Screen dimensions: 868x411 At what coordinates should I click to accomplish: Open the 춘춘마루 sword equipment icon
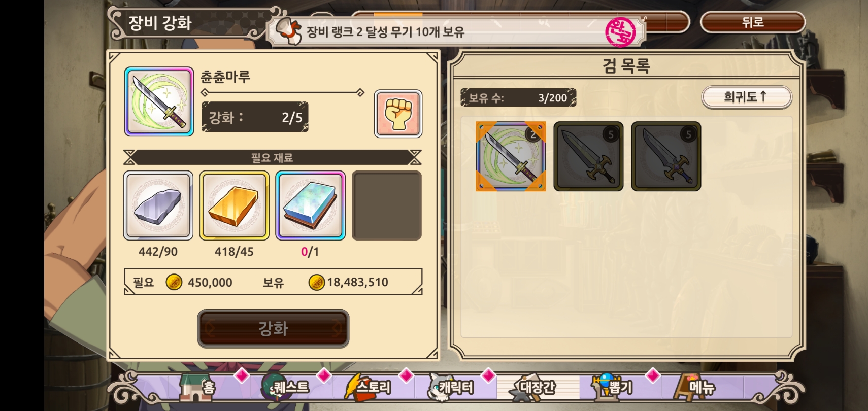(159, 101)
